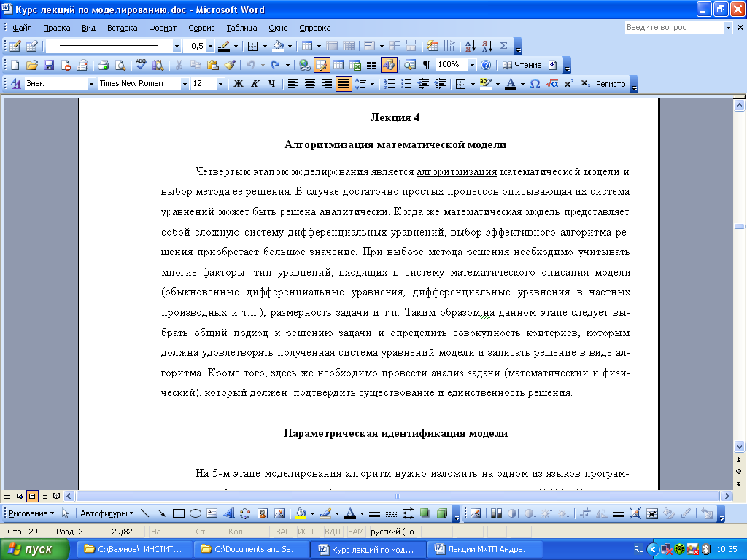Toggle the drawing toolbar button
This screenshot has width=747, height=560.
pyautogui.click(x=388, y=65)
